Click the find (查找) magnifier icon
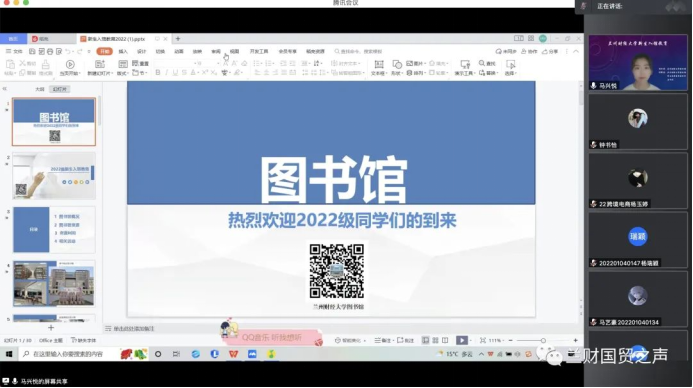This screenshot has width=693, height=388. click(482, 63)
